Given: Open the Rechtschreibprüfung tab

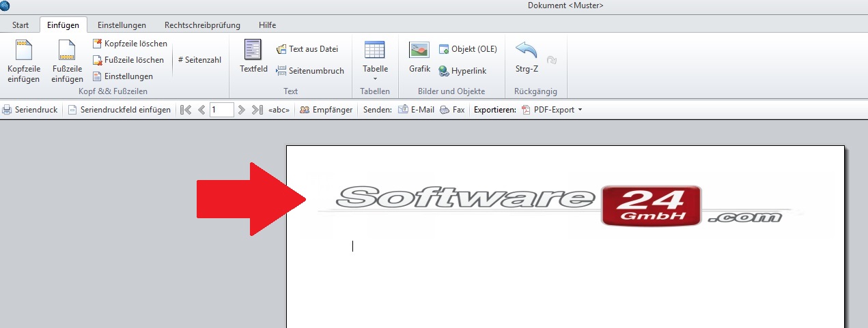Looking at the screenshot, I should (x=202, y=25).
